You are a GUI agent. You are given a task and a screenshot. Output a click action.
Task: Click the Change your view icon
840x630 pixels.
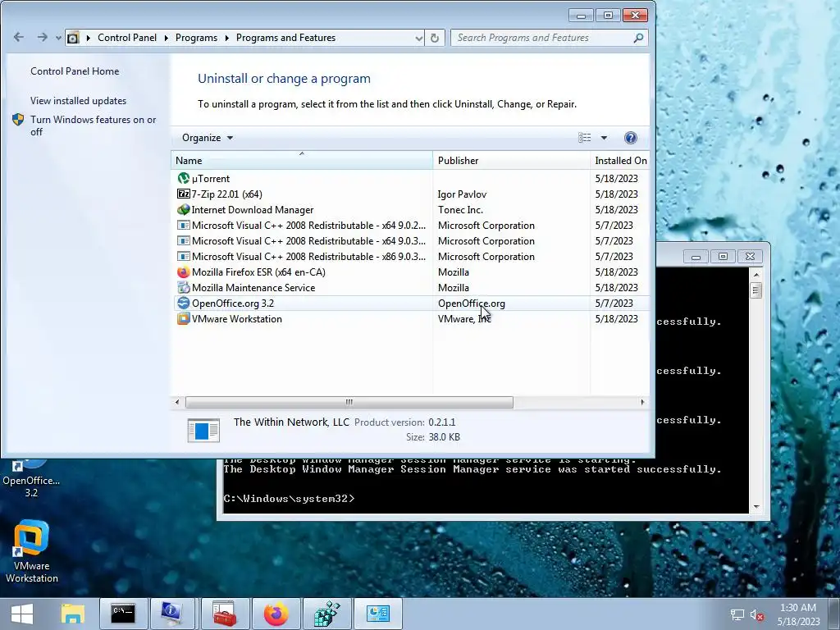(x=584, y=138)
